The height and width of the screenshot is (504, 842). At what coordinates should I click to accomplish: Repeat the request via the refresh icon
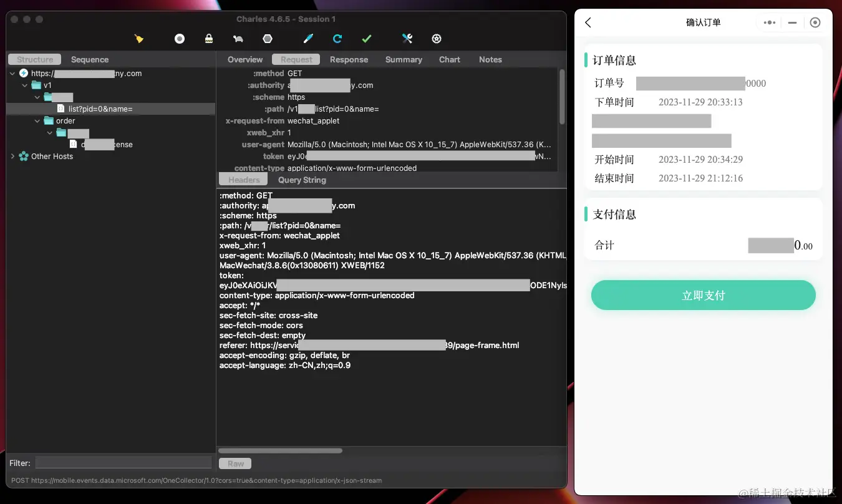pyautogui.click(x=337, y=38)
